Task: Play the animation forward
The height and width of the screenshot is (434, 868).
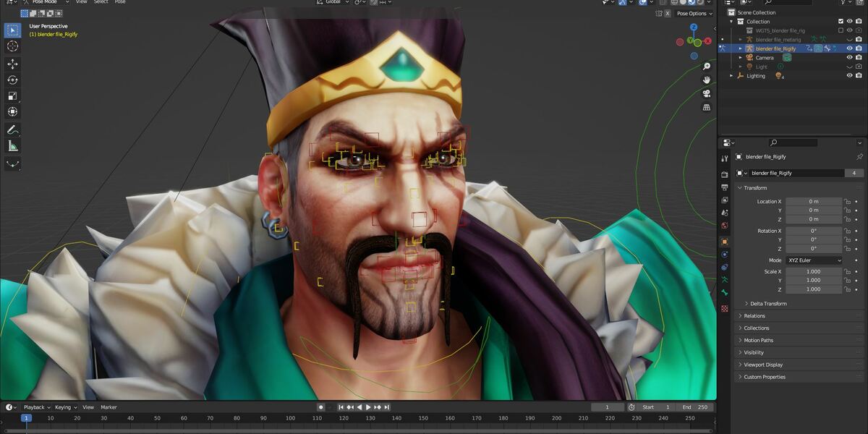Action: [x=368, y=407]
